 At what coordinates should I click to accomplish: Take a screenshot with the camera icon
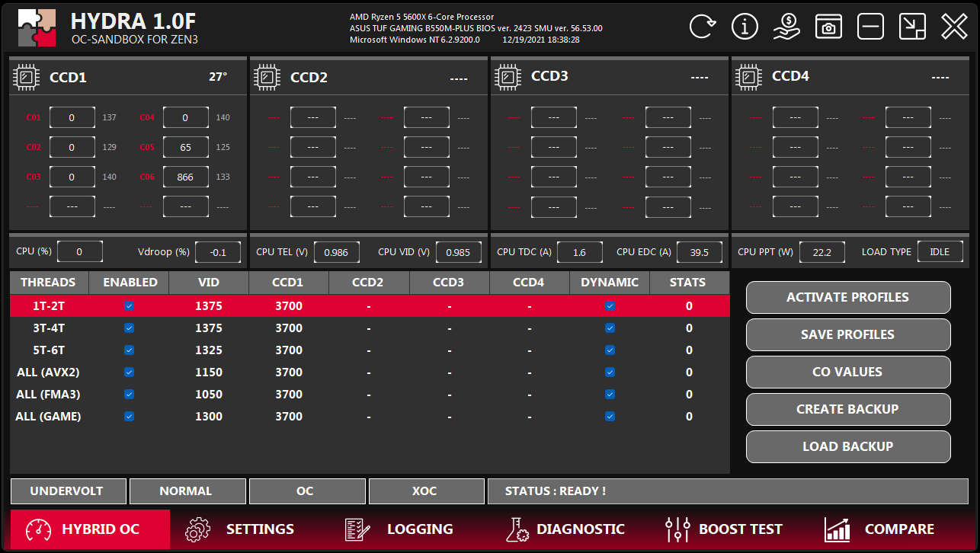(x=828, y=27)
